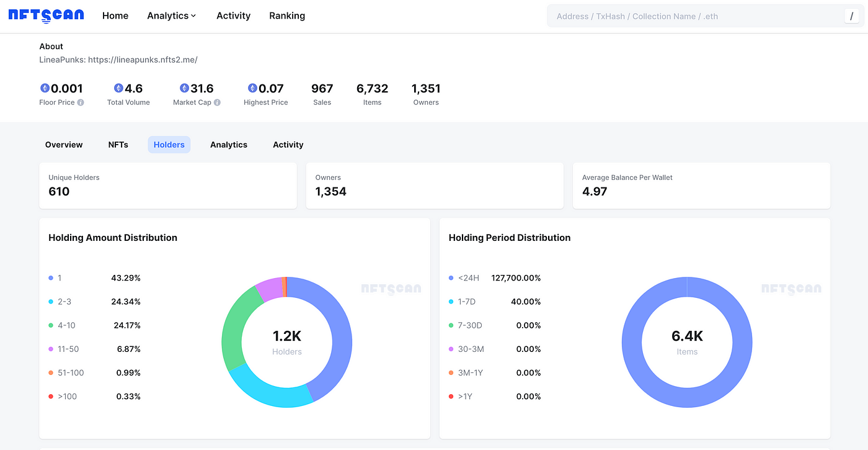Viewport: 868px width, 450px height.
Task: Click the Ethereum icon beside Total Volume
Action: click(x=118, y=88)
